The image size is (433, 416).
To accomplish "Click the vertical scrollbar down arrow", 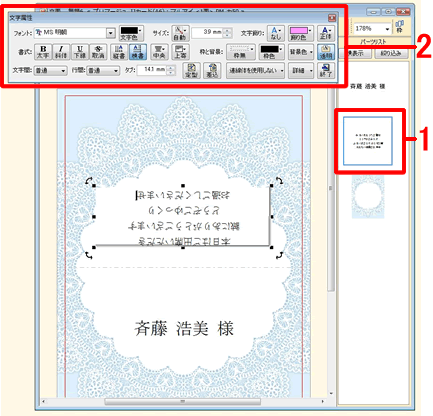I will (x=331, y=393).
